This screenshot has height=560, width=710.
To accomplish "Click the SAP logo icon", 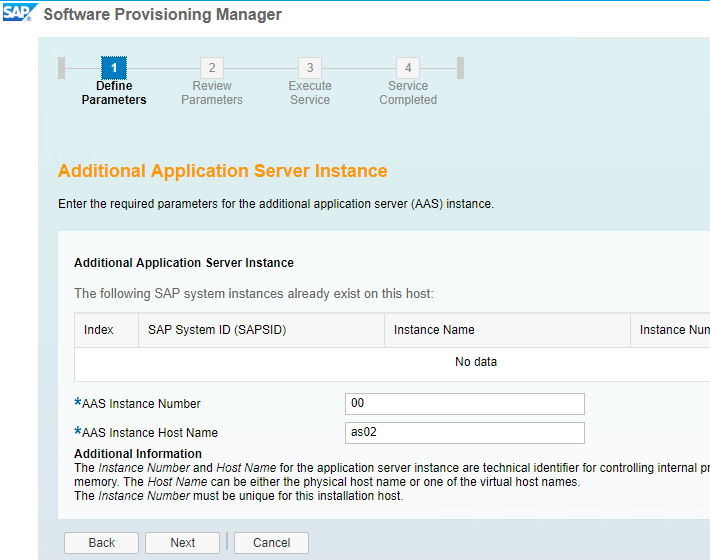I will (x=19, y=12).
